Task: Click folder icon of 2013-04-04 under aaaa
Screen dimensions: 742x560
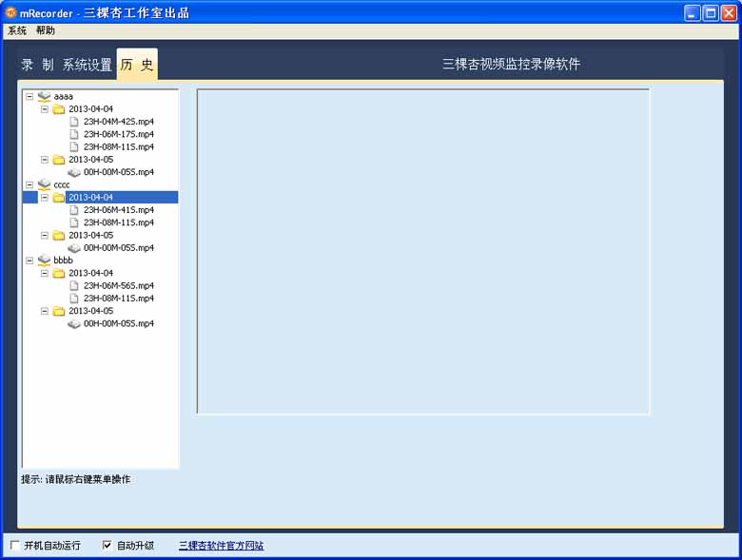Action: pos(59,109)
